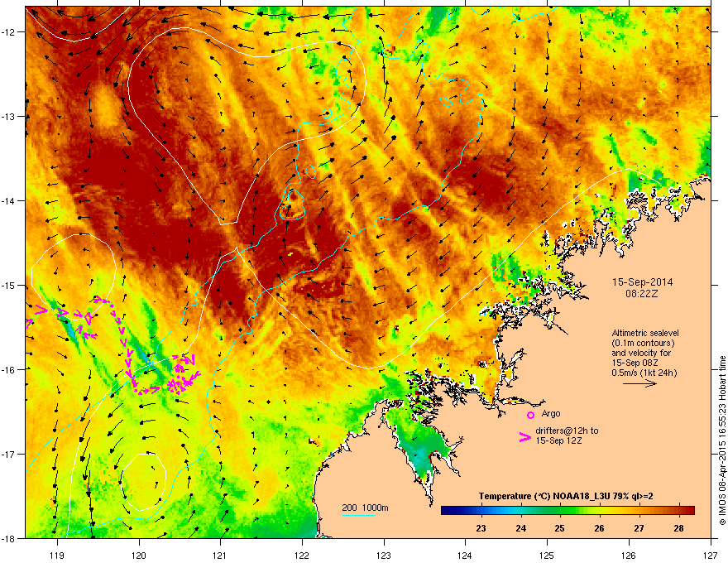This screenshot has width=728, height=563.
Task: Click the '0.5m/s (1kt 24h)' scale text
Action: pos(644,373)
